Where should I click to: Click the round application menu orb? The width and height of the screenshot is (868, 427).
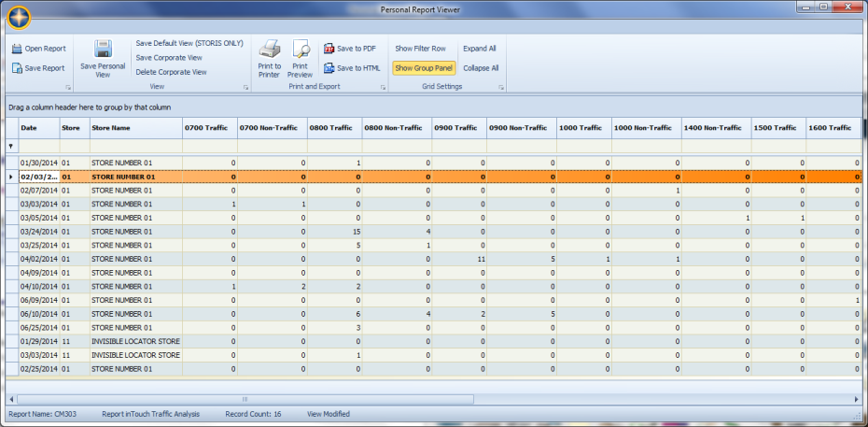[18, 17]
